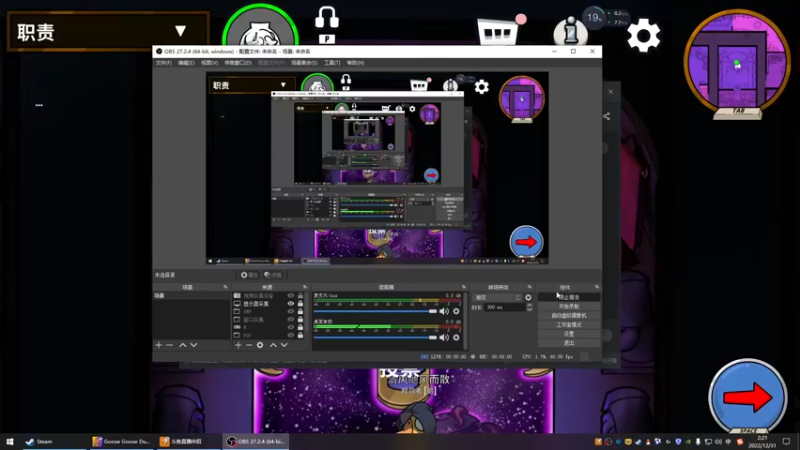Image resolution: width=800 pixels, height=450 pixels.
Task: Open 桌面音频 audio settings gear
Action: 456,337
